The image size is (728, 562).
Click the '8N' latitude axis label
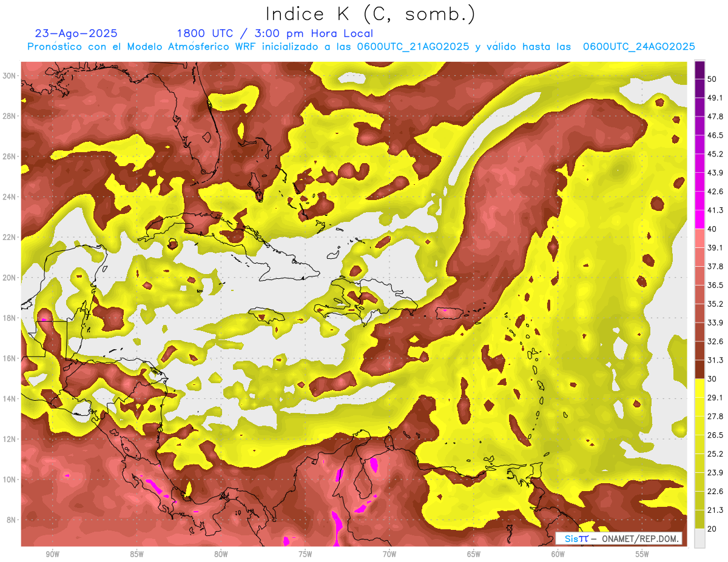(x=12, y=520)
